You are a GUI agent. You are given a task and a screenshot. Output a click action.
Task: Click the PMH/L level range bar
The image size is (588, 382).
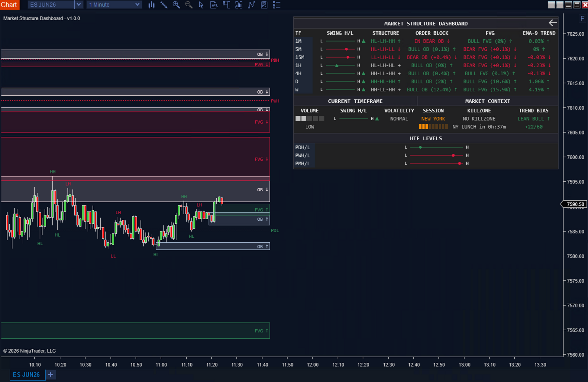[437, 163]
